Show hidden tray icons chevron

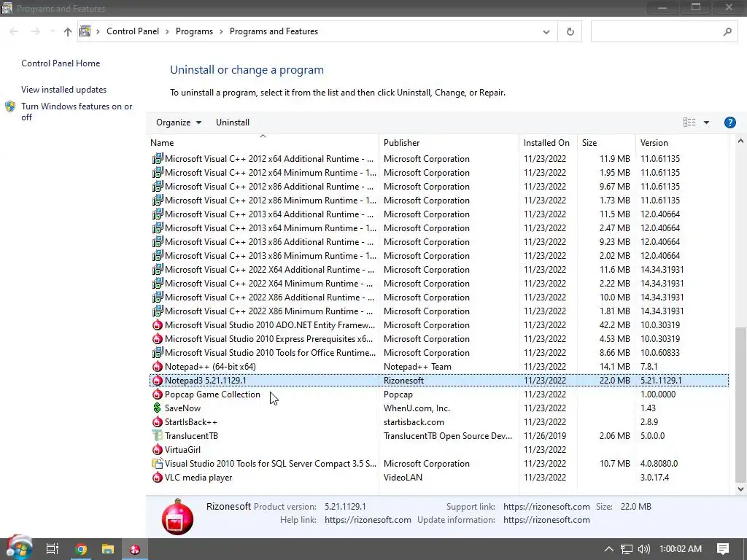(609, 549)
